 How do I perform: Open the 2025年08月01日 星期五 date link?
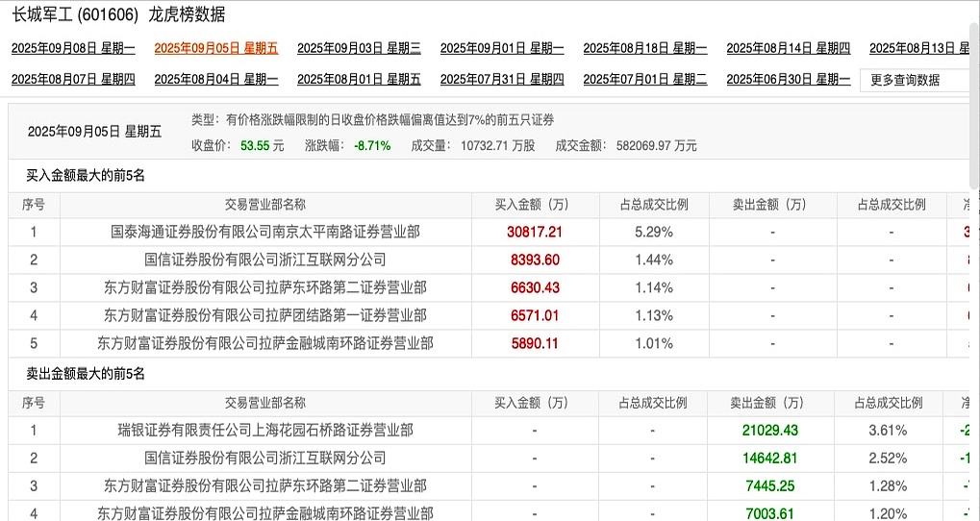tap(359, 80)
